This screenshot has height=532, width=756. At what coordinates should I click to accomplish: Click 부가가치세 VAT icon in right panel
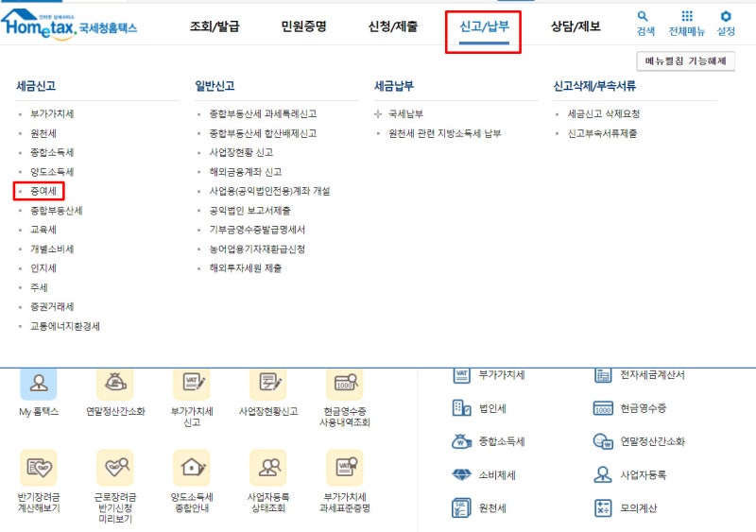tap(461, 375)
